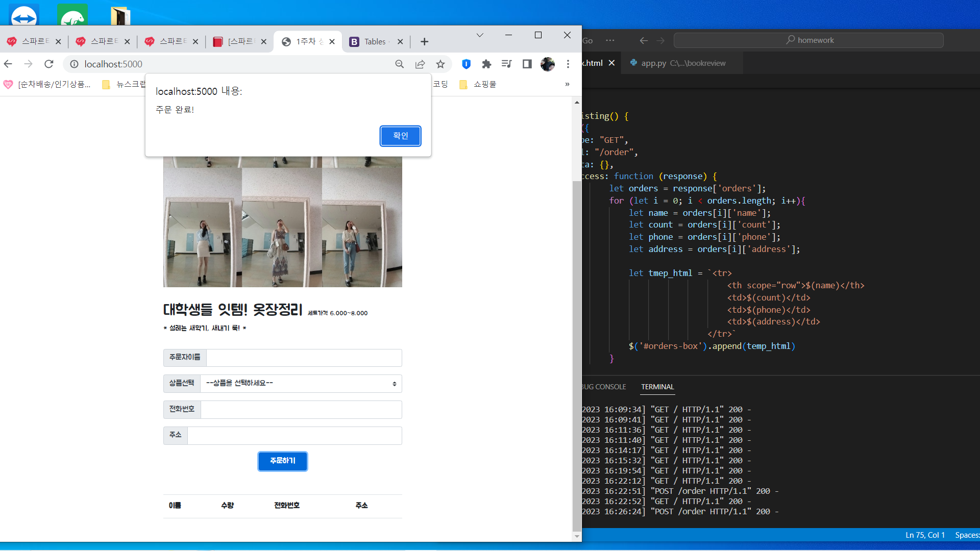Click the 대학생들 잇템! 옷장정리 heading
Image resolution: width=980 pixels, height=551 pixels.
[x=233, y=310]
